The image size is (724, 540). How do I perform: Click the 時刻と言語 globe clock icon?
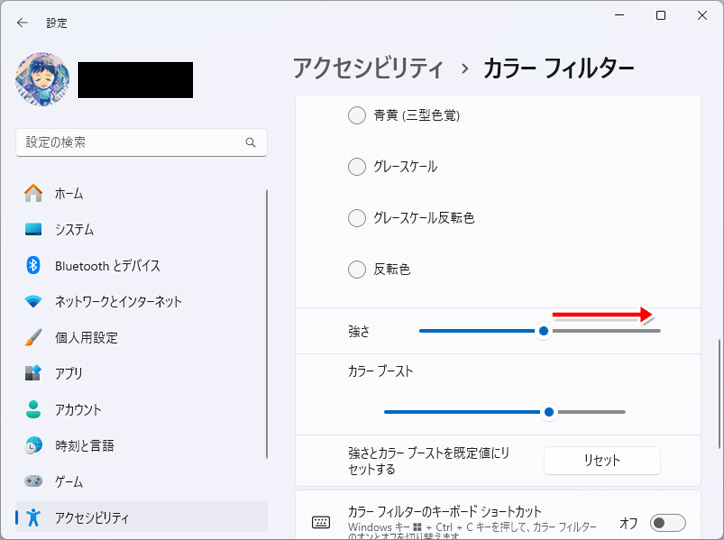pos(33,445)
